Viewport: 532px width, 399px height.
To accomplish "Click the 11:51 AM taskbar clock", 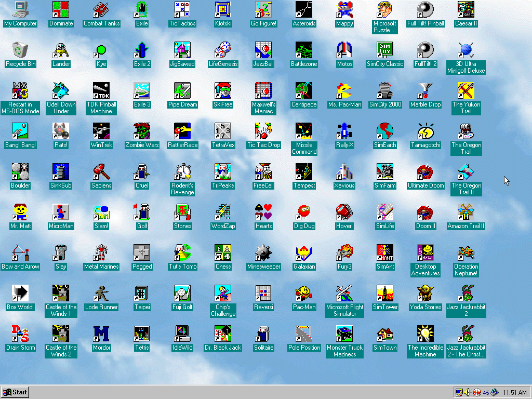I will (514, 393).
